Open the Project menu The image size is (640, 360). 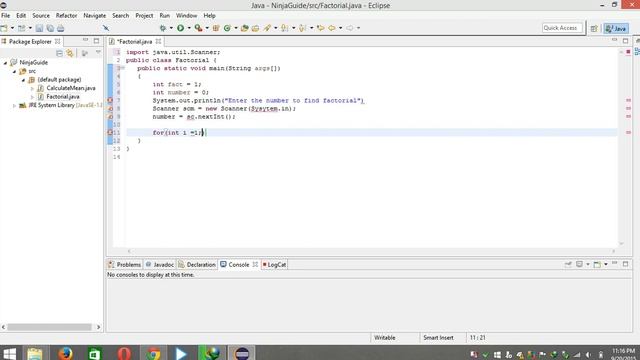click(144, 16)
